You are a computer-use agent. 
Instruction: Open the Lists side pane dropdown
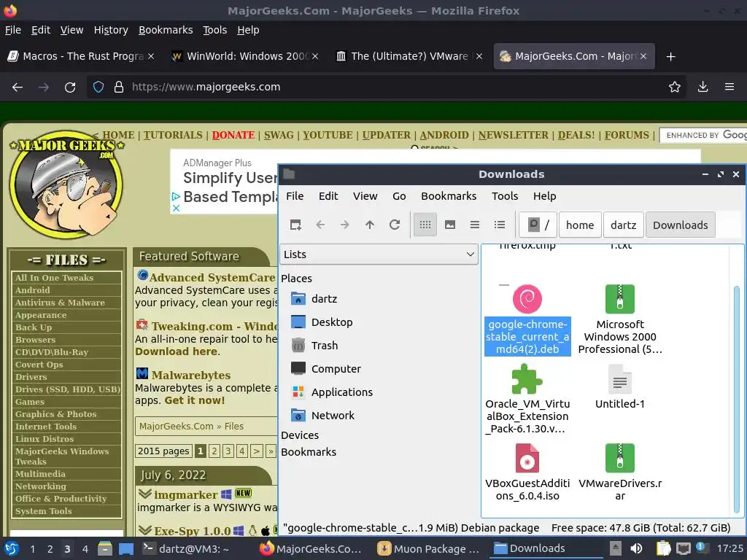click(x=379, y=254)
